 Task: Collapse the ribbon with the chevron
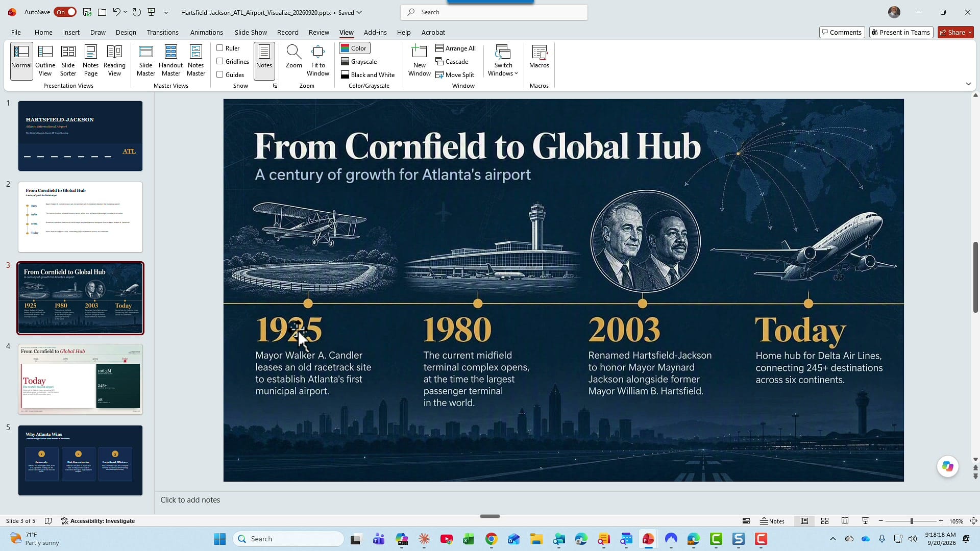968,84
